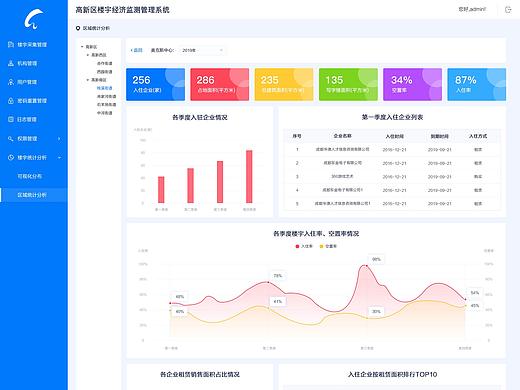520x390 pixels.
Task: Click company name in table row 1
Action: pos(343,149)
